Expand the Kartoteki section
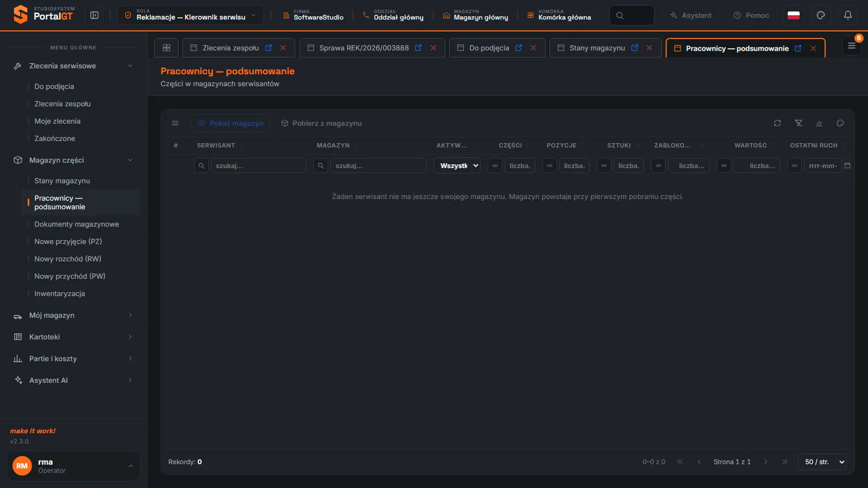 pyautogui.click(x=74, y=337)
